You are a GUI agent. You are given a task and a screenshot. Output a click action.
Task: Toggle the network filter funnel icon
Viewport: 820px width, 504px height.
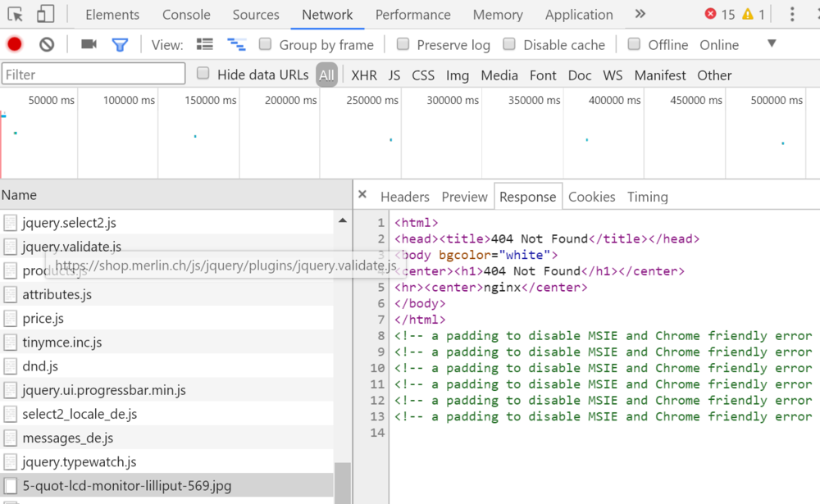120,44
